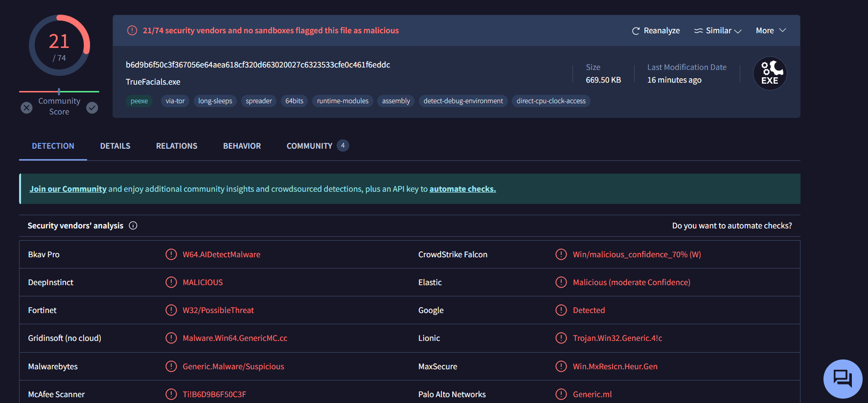Open the Community tab
This screenshot has width=868, height=403.
(x=318, y=146)
